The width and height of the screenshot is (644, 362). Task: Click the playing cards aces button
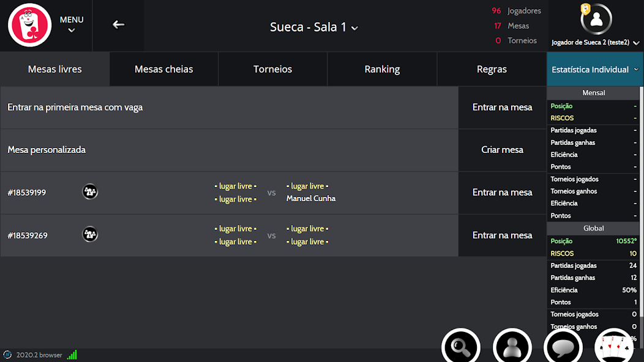tap(613, 347)
